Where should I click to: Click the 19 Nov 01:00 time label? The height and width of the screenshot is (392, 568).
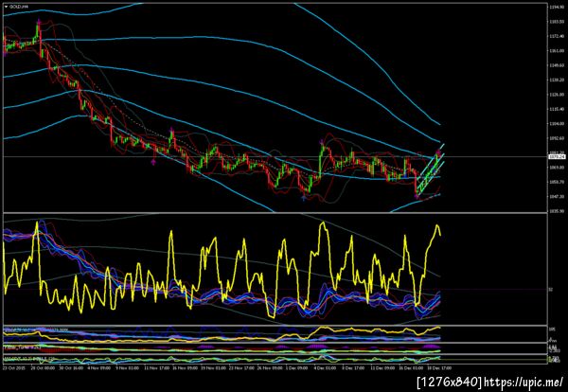tap(211, 367)
